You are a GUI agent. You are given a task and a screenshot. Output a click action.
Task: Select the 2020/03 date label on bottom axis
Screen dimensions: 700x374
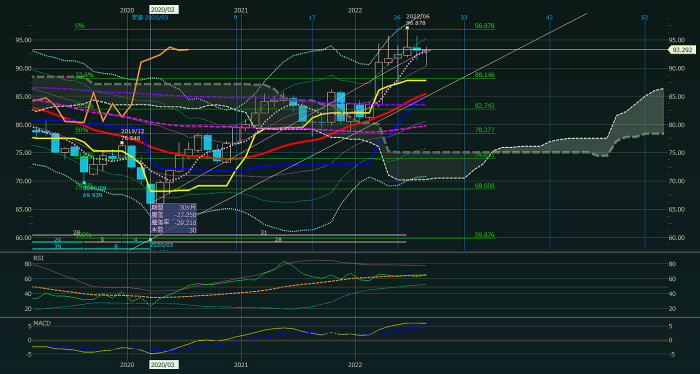click(x=163, y=365)
